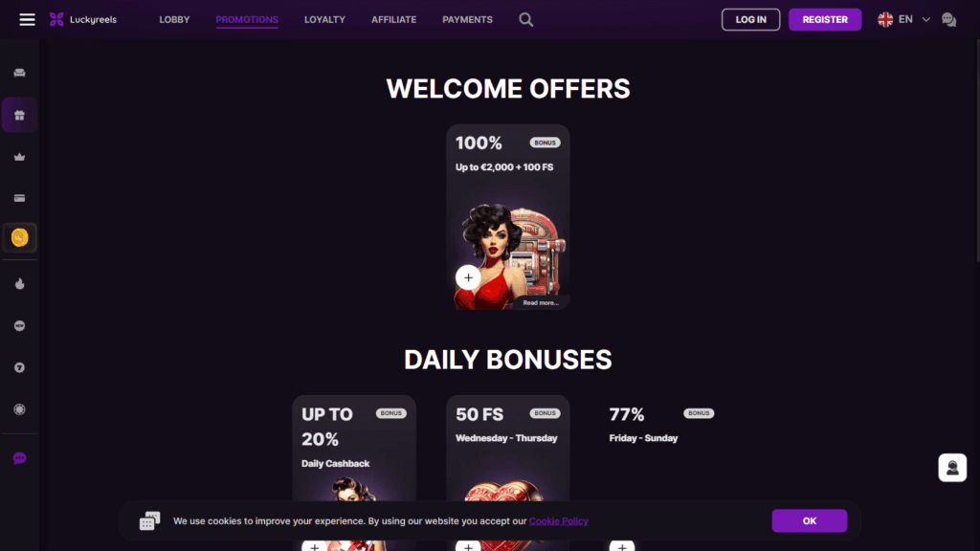Open the hamburger menu
The image size is (980, 551).
click(x=27, y=19)
